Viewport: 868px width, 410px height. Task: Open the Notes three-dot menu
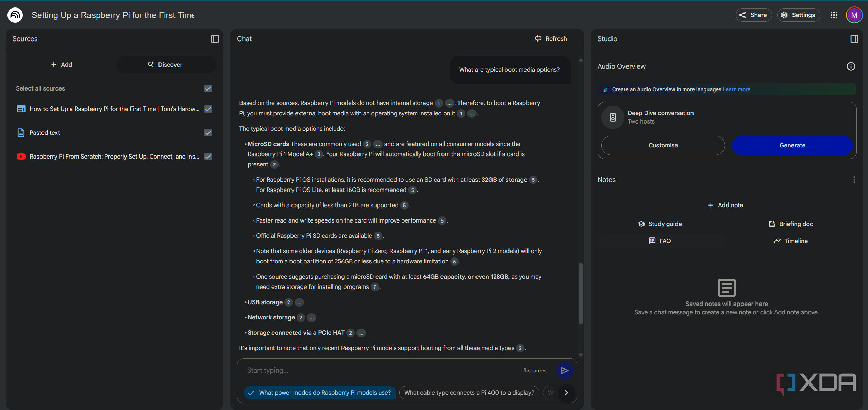click(854, 180)
